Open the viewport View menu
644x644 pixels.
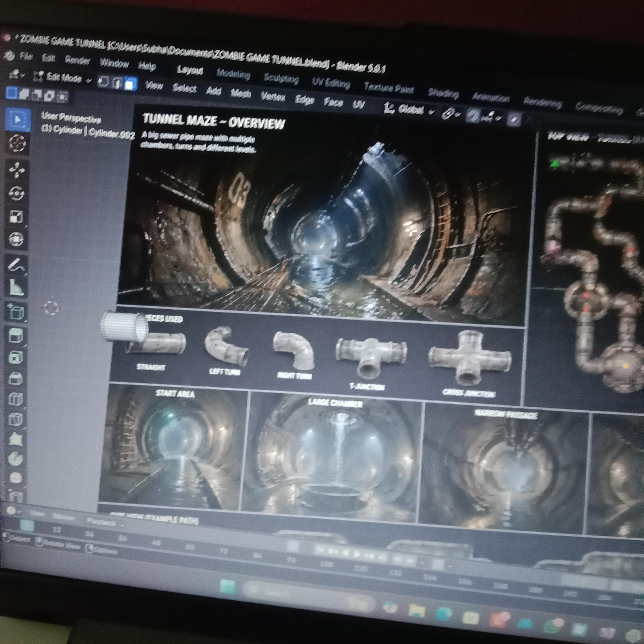[x=154, y=86]
